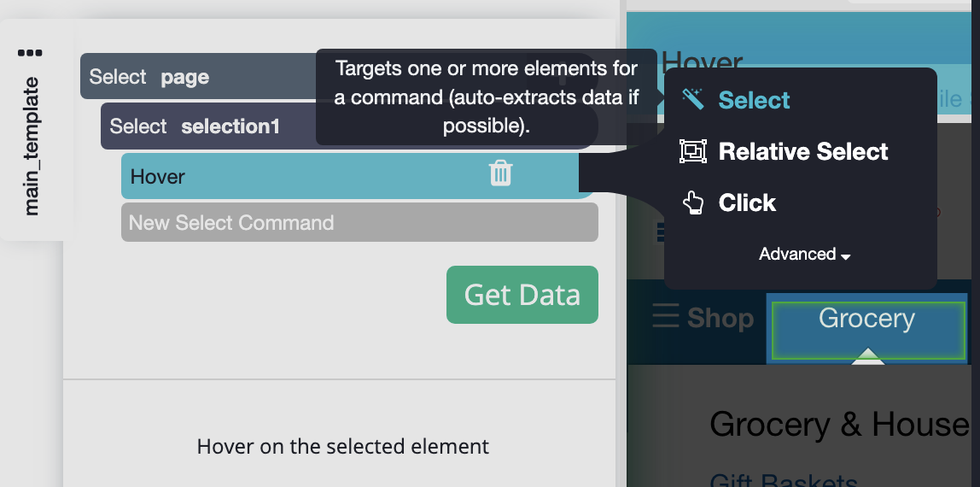The height and width of the screenshot is (487, 980).
Task: Click the pointing hand Click icon
Action: (692, 202)
